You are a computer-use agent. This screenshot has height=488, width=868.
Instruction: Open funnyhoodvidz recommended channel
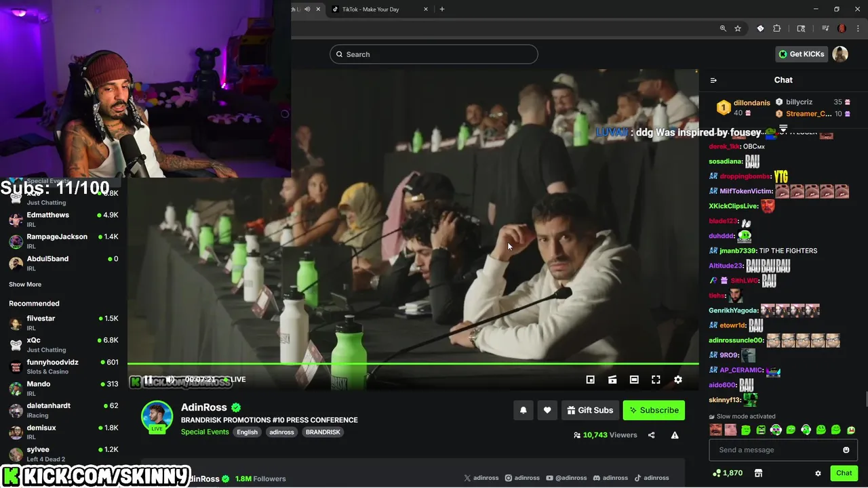pos(64,367)
